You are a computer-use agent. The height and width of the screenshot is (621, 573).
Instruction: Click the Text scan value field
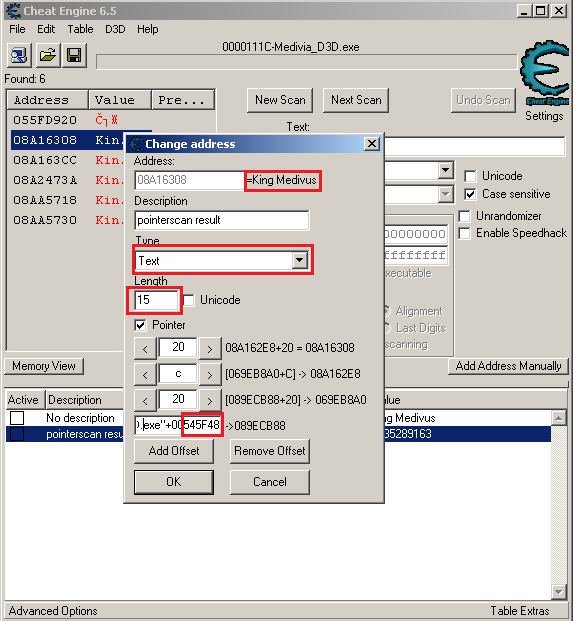[x=474, y=146]
